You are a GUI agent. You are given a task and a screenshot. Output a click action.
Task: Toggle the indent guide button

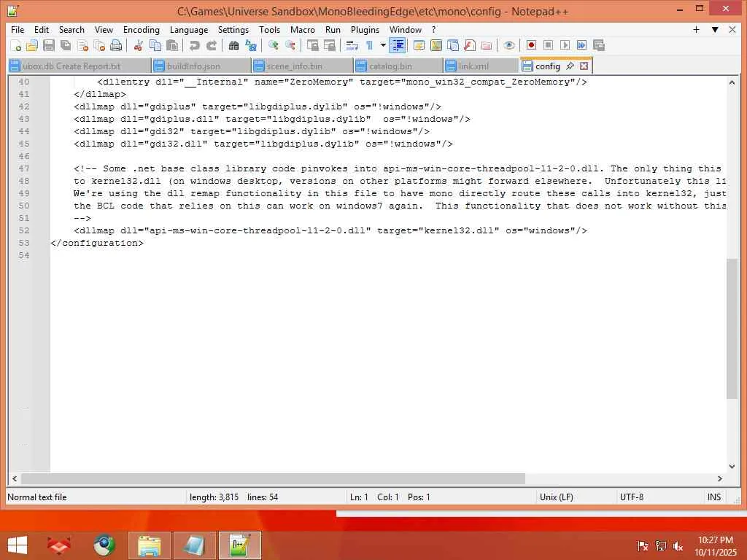398,45
